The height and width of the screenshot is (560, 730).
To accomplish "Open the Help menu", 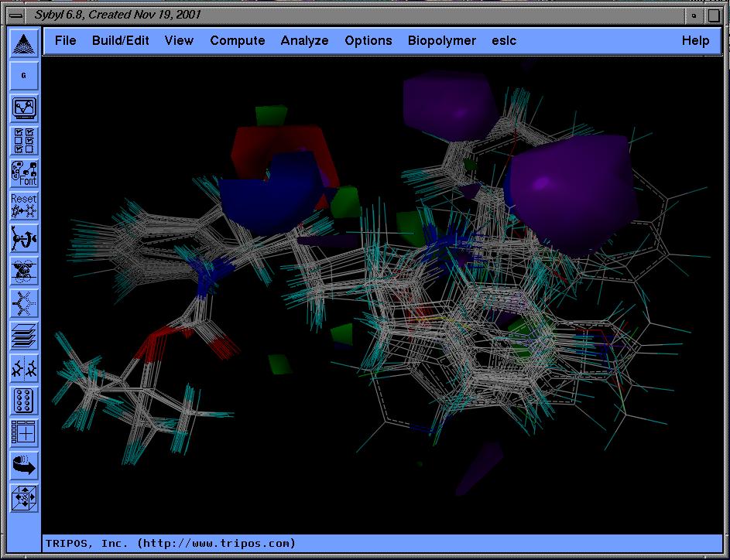I will point(695,41).
